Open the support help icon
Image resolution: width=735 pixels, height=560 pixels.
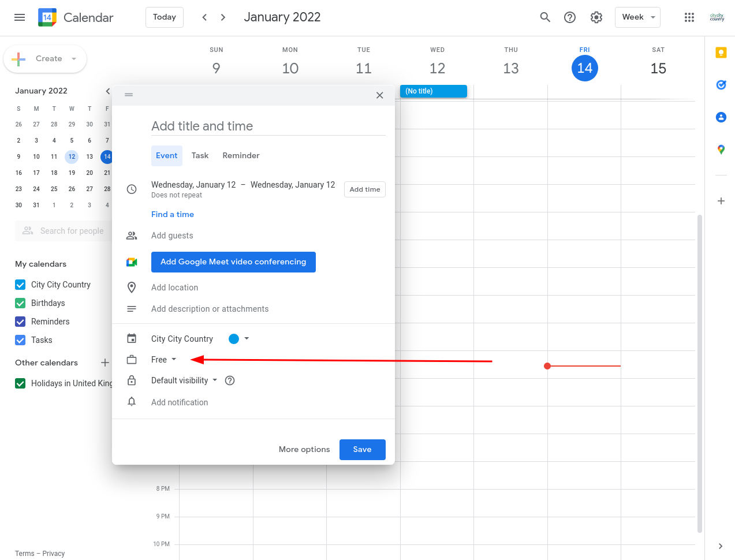point(570,17)
